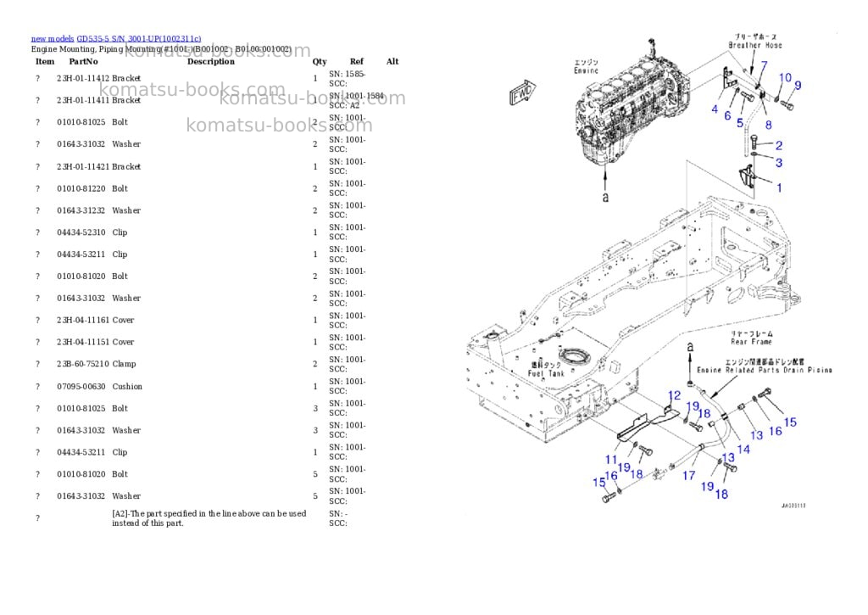Select part number 07095-00630
This screenshot has width=868, height=615.
(x=81, y=386)
